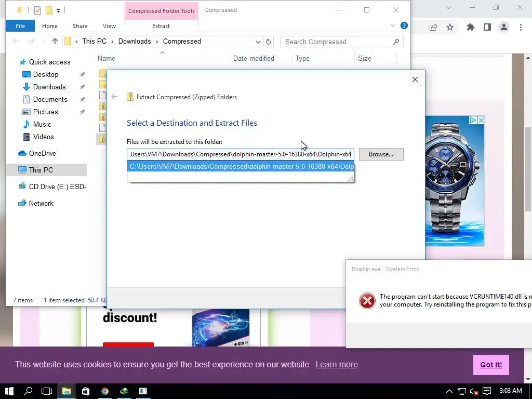
Task: Open the Chrome extensions puzzle icon
Action: [x=471, y=27]
